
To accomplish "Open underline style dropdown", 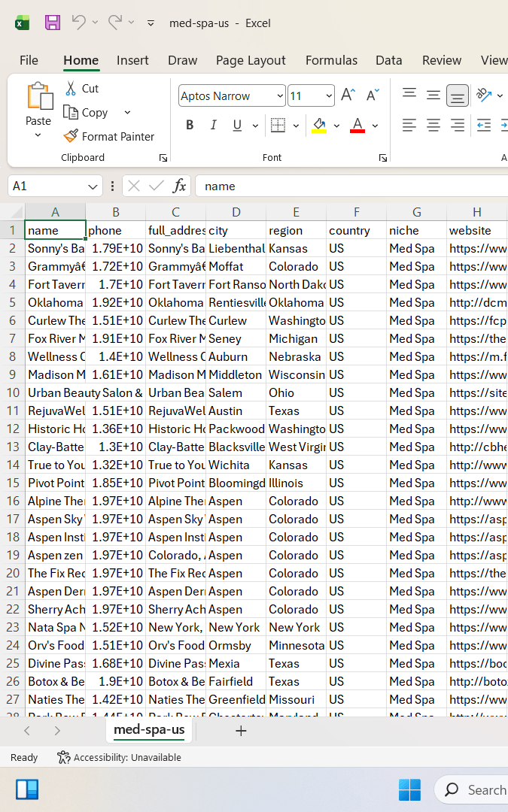I will tap(255, 126).
